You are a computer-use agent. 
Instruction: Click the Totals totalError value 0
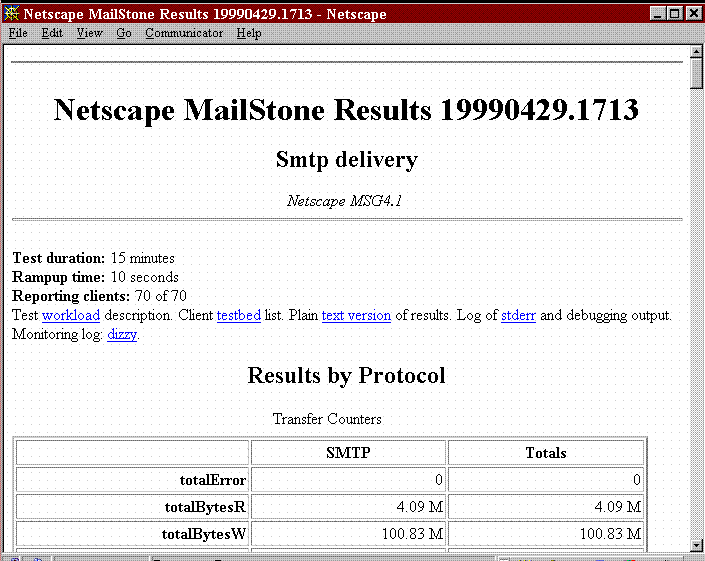637,480
